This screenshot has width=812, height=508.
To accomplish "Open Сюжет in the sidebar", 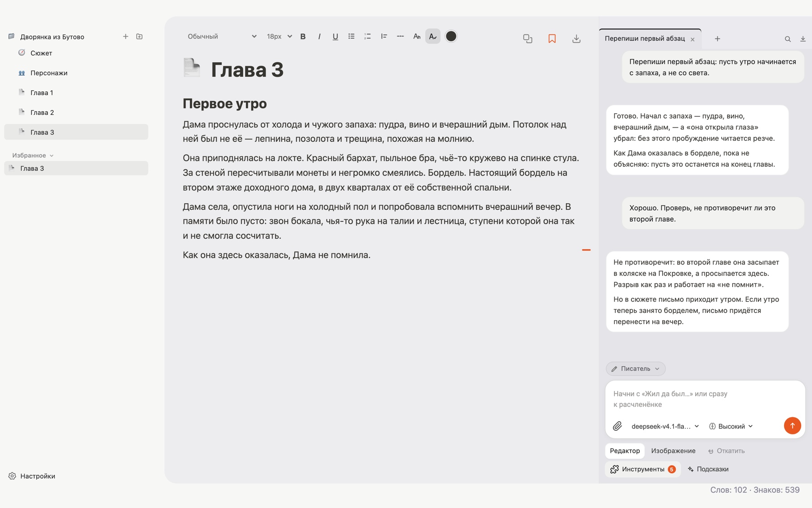I will click(76, 53).
